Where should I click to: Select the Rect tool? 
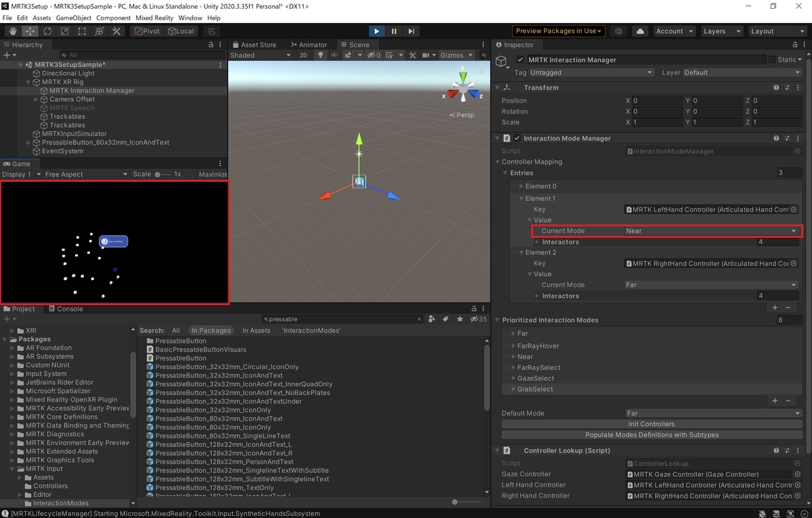point(82,31)
